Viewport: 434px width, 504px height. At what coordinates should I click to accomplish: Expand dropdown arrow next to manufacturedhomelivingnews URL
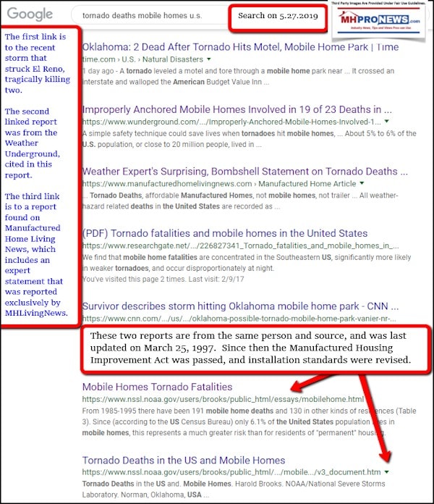point(362,183)
